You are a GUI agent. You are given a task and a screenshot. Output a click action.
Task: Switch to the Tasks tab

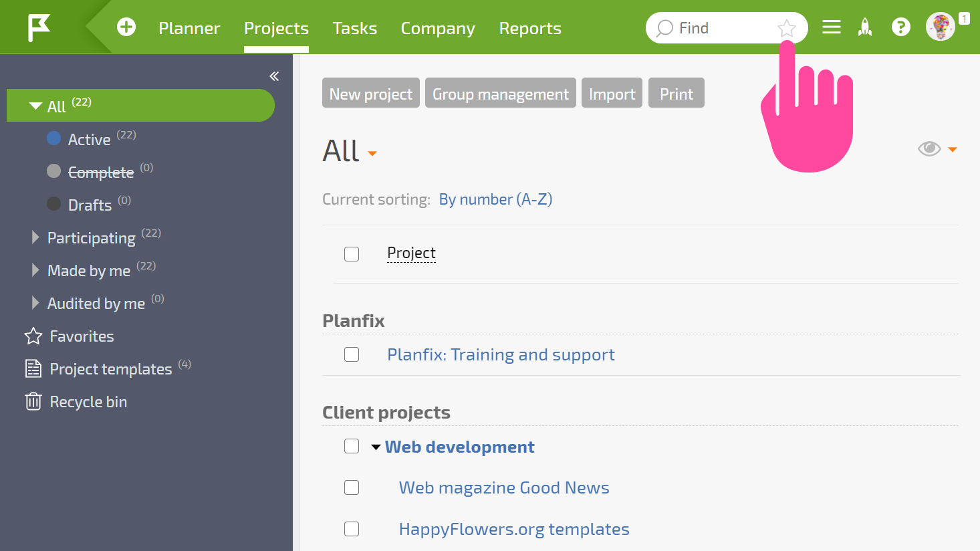coord(355,28)
